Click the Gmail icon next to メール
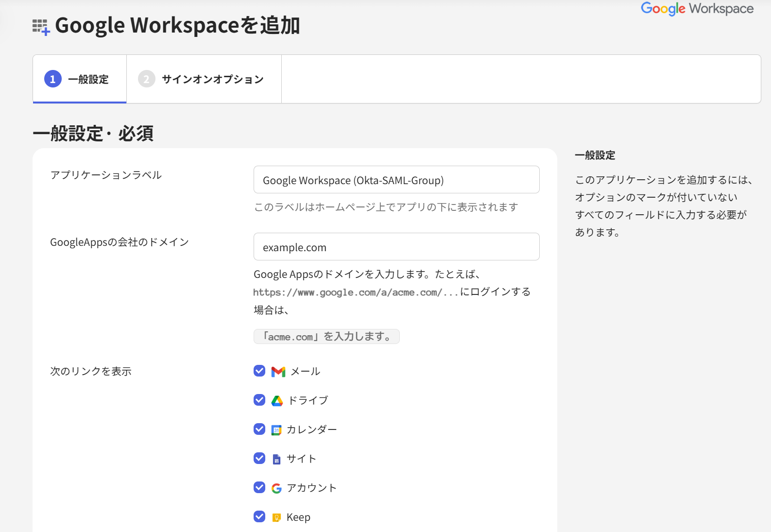The height and width of the screenshot is (532, 771). (x=278, y=372)
